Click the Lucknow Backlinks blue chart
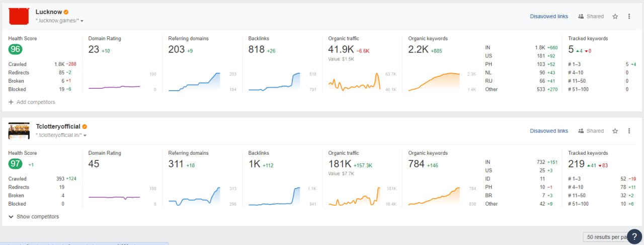Screen dimensions: 644x245 274,82
